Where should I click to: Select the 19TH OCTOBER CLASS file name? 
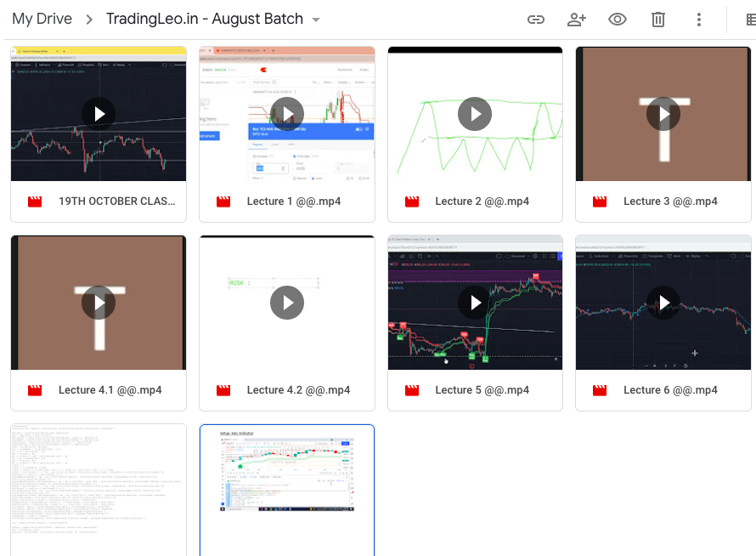(x=116, y=201)
